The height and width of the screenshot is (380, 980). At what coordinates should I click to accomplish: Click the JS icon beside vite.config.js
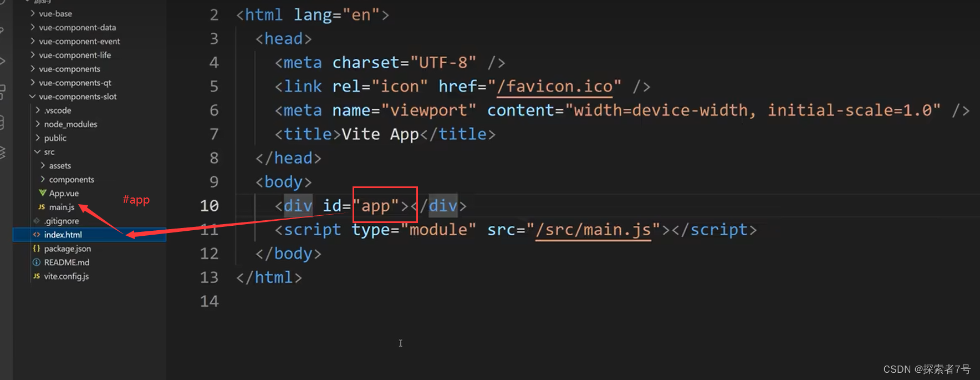coord(37,276)
